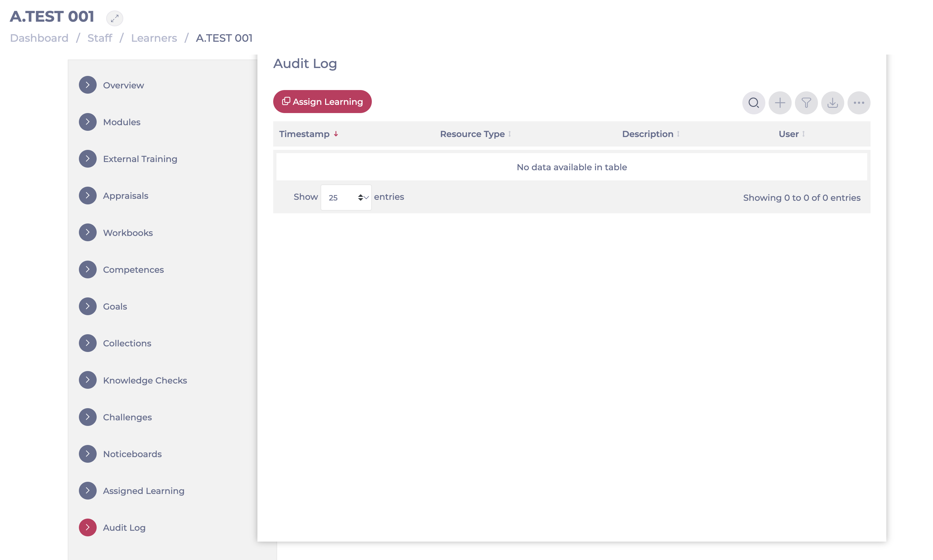Click Description column sort arrows

point(678,134)
